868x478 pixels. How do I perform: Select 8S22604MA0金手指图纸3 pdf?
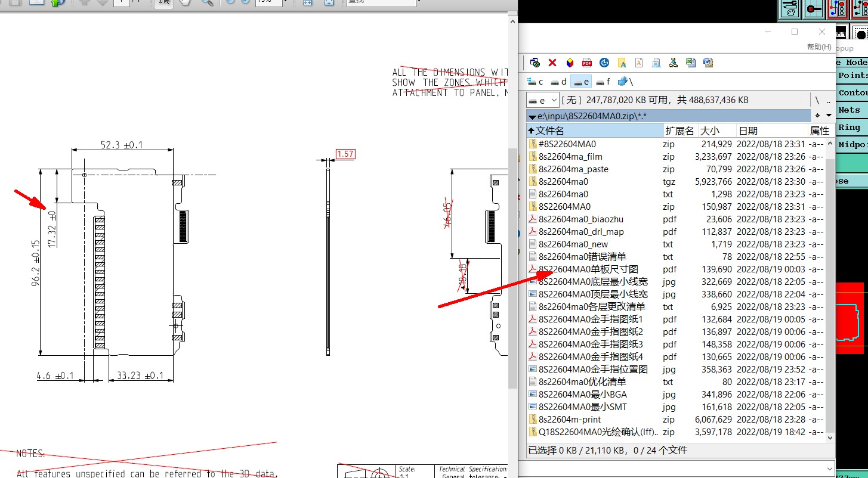click(677, 344)
